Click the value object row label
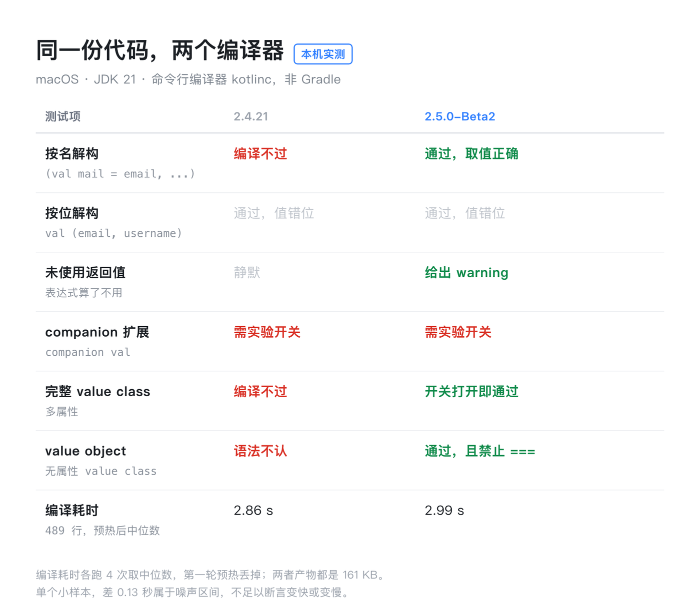This screenshot has height=612, width=700. click(85, 451)
